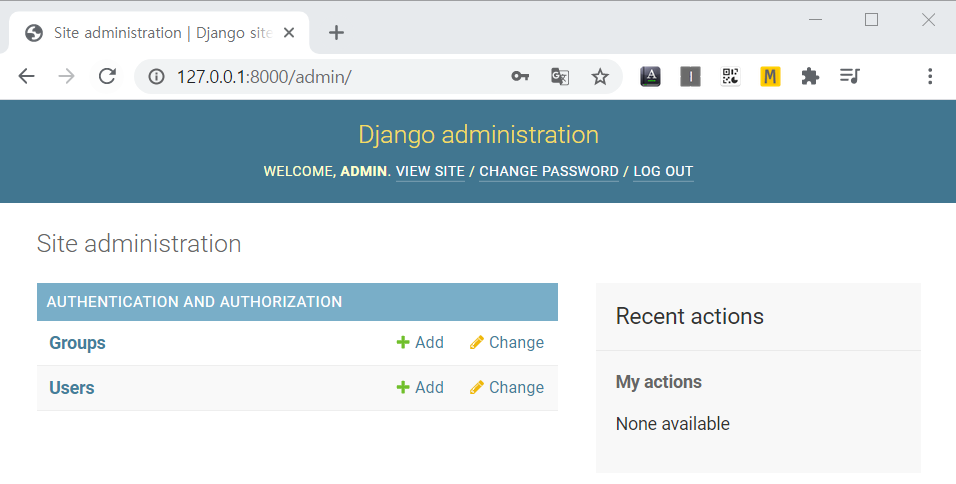Click the 'None available' text
The image size is (956, 484).
coord(672,424)
